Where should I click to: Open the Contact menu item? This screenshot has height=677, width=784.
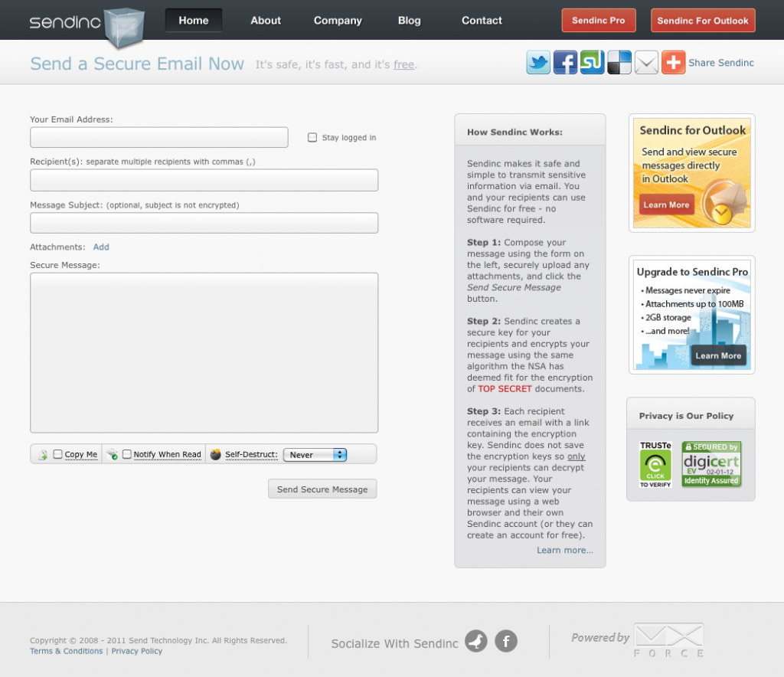[482, 21]
